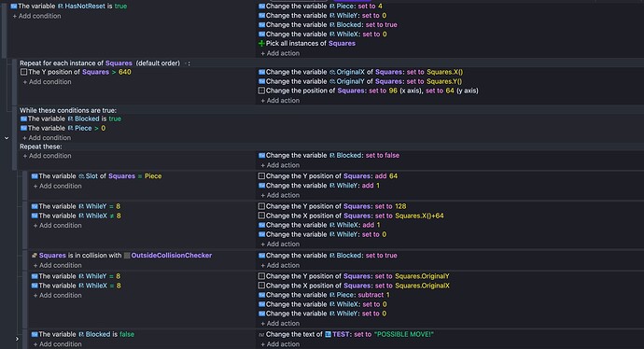Click variable icon of OriginalY of Squares action

[x=261, y=81]
